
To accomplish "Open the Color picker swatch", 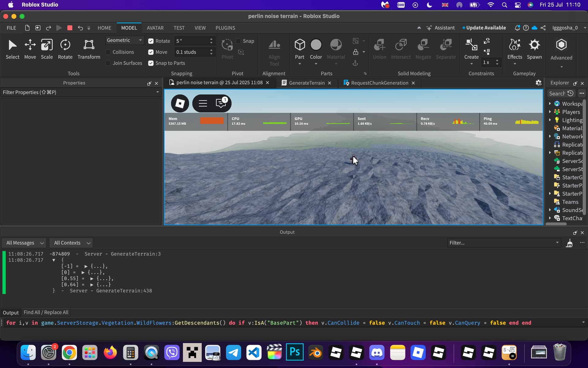I will pos(316,45).
